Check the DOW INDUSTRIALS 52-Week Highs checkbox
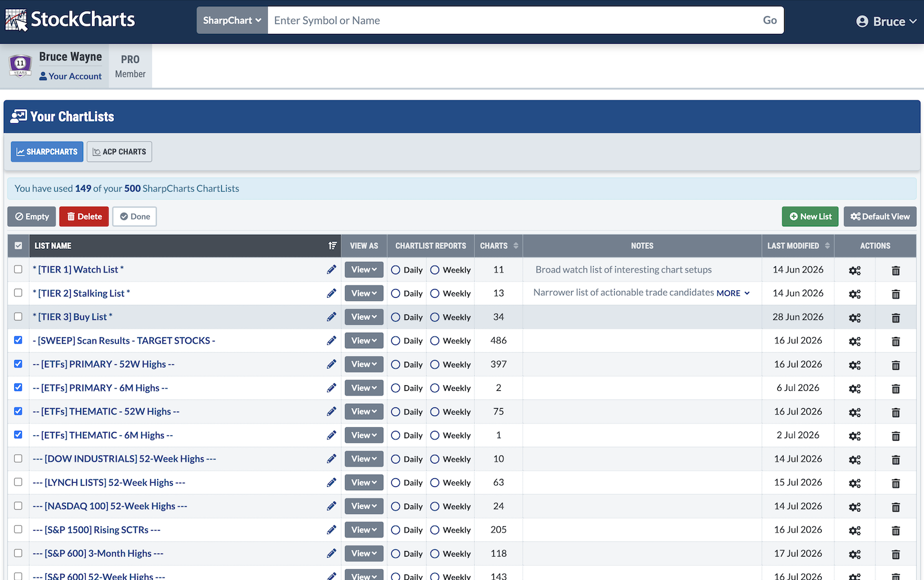This screenshot has width=924, height=580. coord(18,458)
